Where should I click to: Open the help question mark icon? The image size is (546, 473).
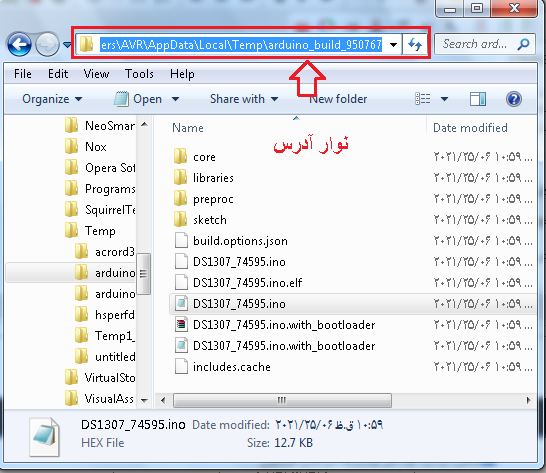(514, 99)
